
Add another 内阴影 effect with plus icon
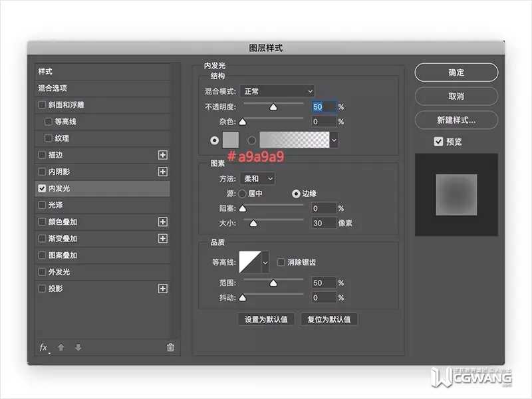(163, 172)
